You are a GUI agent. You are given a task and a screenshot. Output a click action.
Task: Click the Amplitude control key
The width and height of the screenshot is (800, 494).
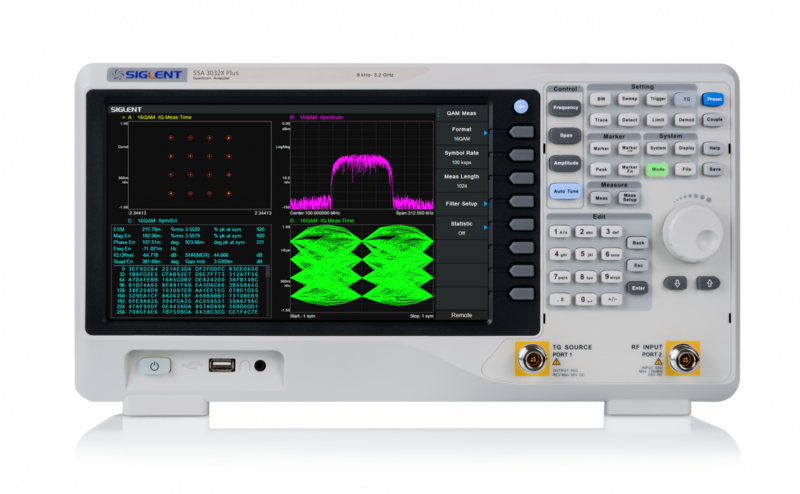point(565,163)
